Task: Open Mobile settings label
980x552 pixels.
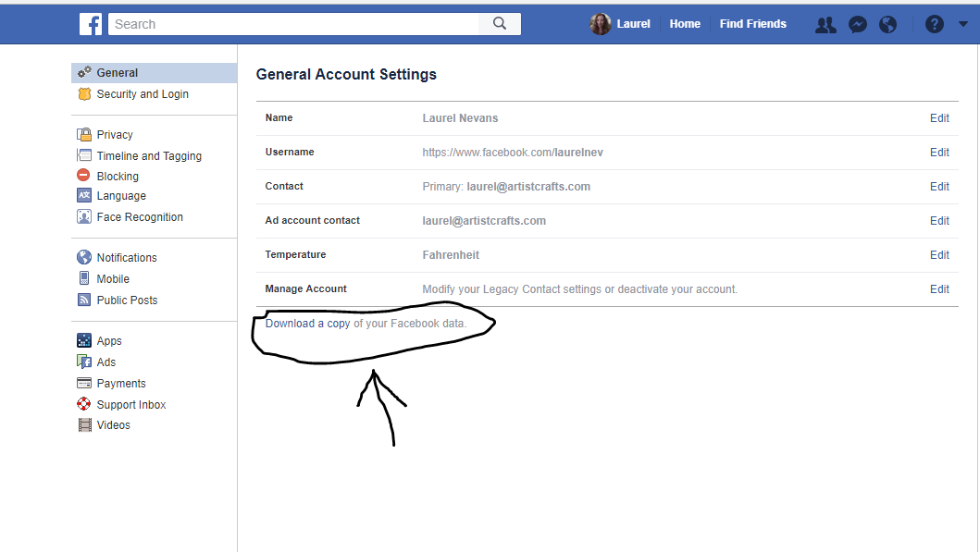Action: (113, 278)
